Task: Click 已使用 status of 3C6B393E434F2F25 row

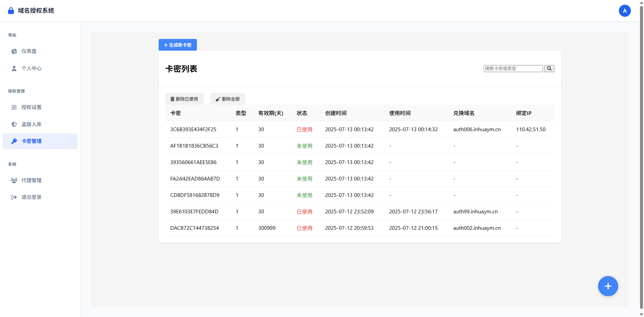Action: pyautogui.click(x=304, y=129)
